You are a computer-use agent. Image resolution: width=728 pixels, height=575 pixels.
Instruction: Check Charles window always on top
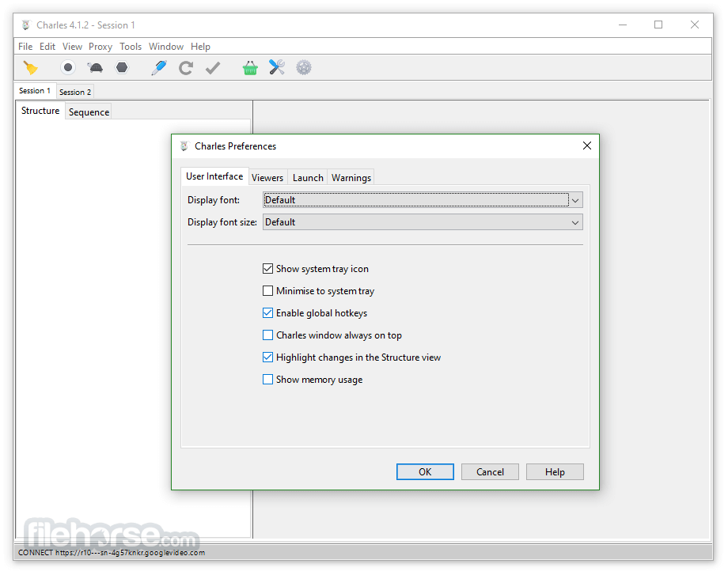tap(267, 335)
